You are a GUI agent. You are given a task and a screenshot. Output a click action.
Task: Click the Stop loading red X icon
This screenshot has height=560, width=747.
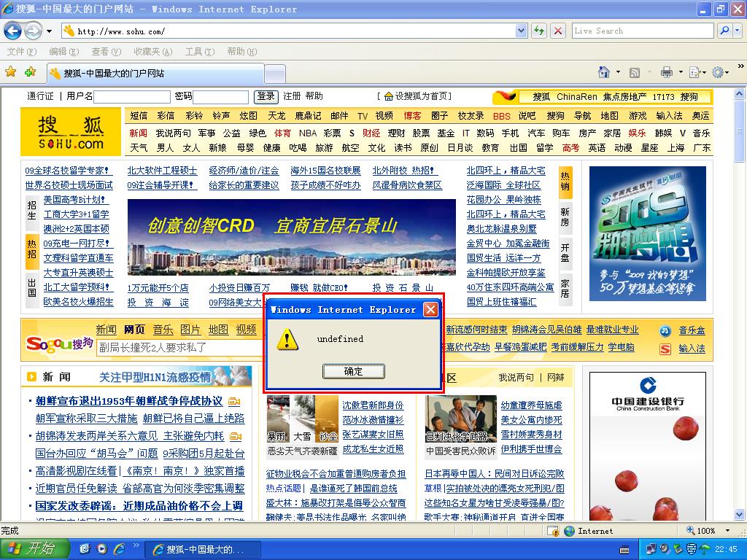click(558, 31)
